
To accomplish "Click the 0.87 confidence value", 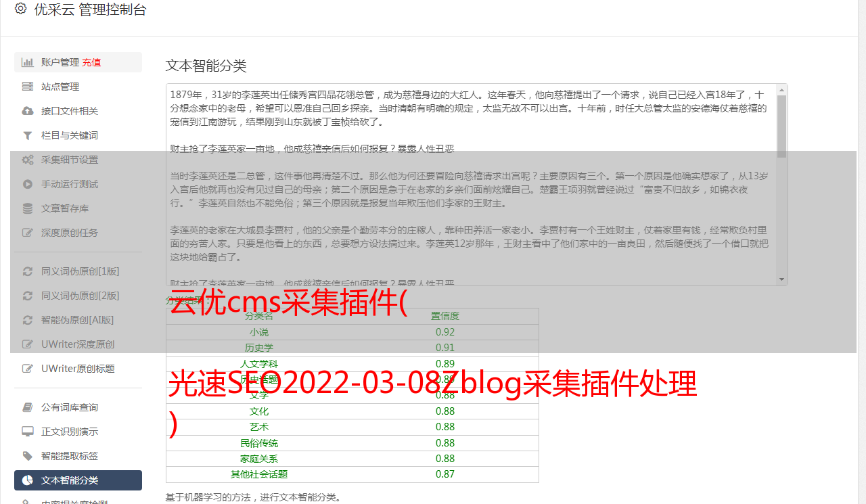I will pos(445,474).
